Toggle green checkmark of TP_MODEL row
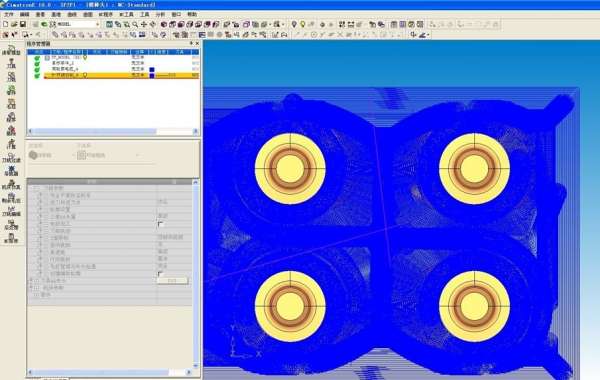The height and width of the screenshot is (380, 600). (x=37, y=58)
